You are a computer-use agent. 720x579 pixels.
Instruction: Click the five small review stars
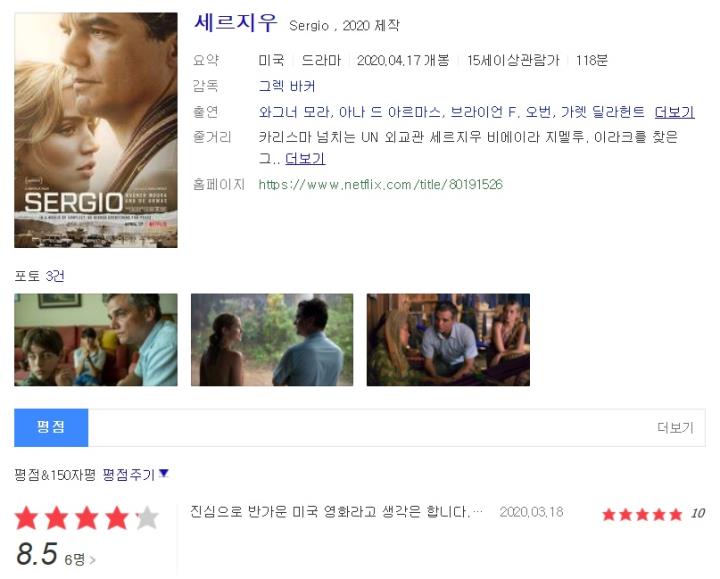[x=642, y=514]
